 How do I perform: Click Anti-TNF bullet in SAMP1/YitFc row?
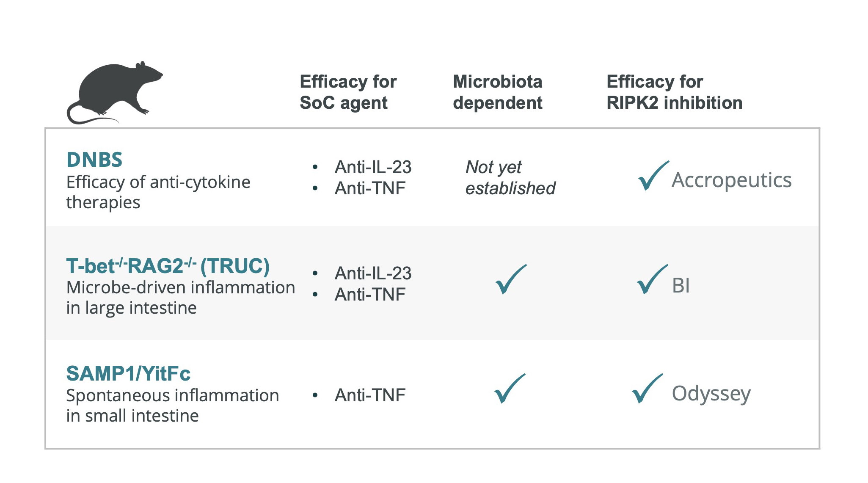tap(369, 395)
